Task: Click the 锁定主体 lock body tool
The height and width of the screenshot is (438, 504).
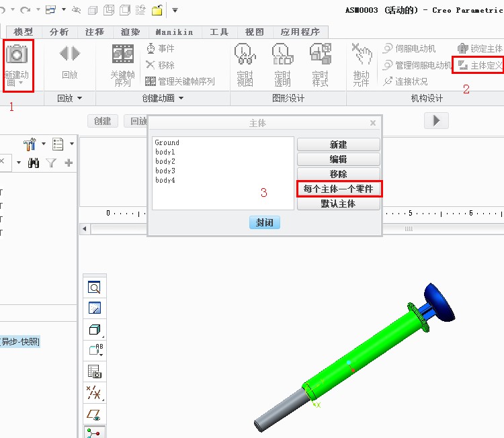Action: (480, 48)
